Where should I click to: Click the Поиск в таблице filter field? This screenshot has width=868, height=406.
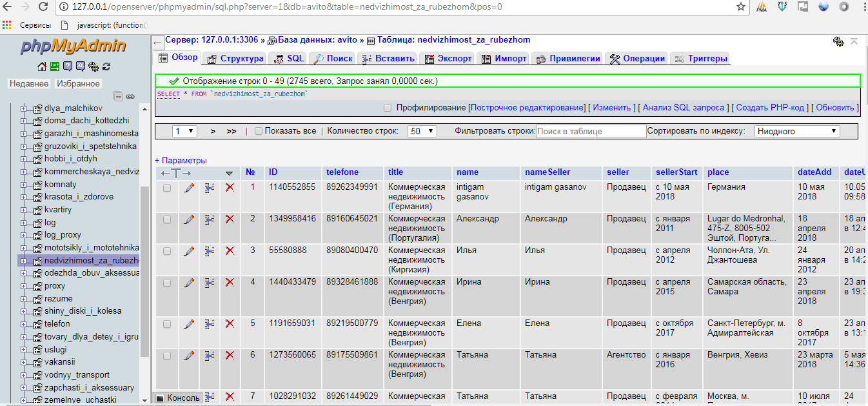pos(591,131)
